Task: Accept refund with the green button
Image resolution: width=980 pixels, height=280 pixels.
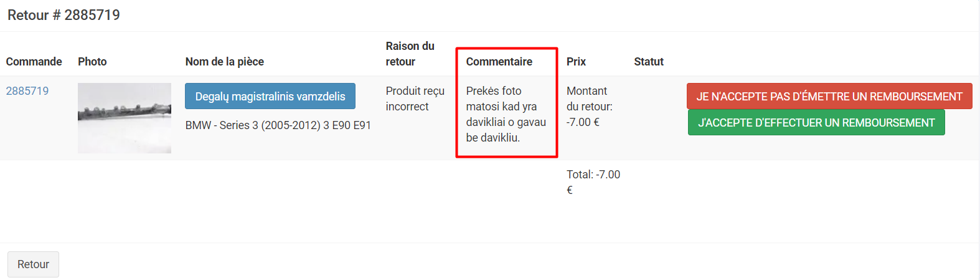Action: [816, 122]
